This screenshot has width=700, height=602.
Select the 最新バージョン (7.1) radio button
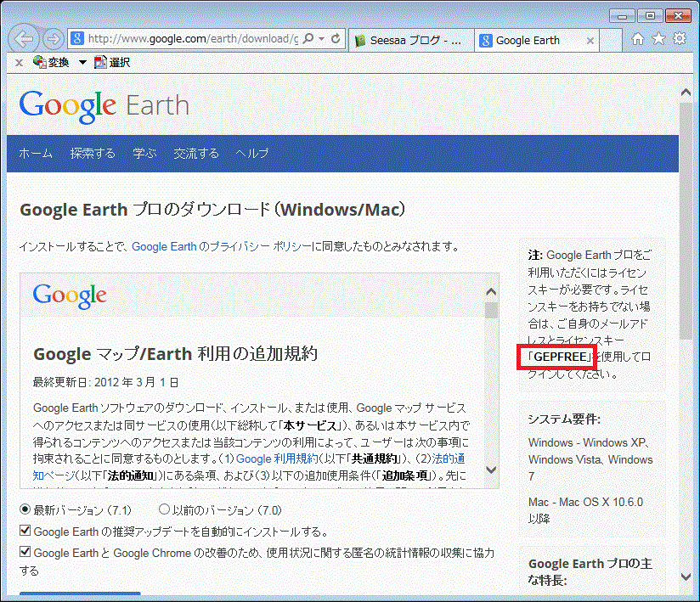25,510
